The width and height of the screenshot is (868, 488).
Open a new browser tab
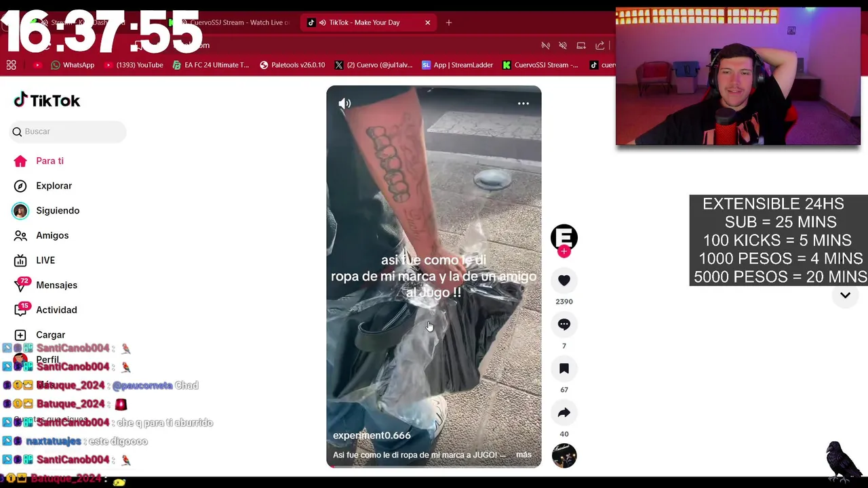[448, 22]
